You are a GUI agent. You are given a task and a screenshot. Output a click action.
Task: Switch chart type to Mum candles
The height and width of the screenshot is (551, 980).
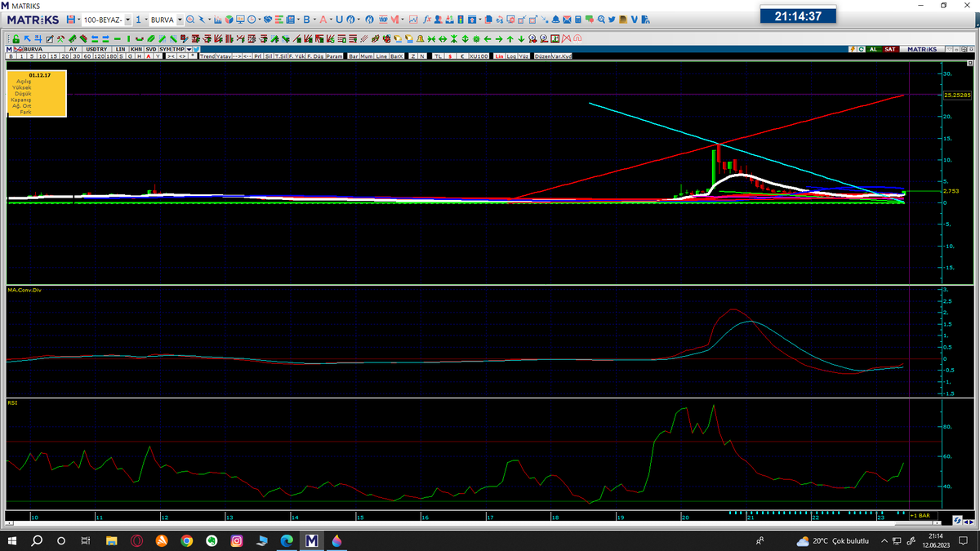pyautogui.click(x=367, y=56)
